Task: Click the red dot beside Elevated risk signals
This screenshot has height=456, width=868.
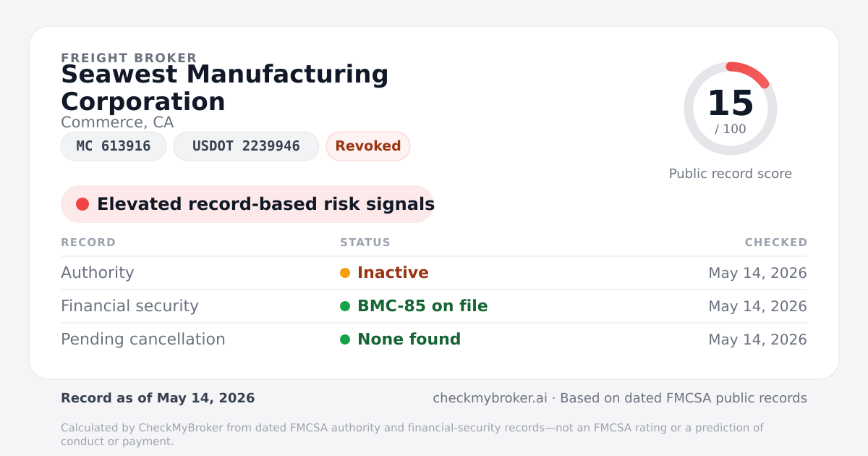Action: pos(82,204)
